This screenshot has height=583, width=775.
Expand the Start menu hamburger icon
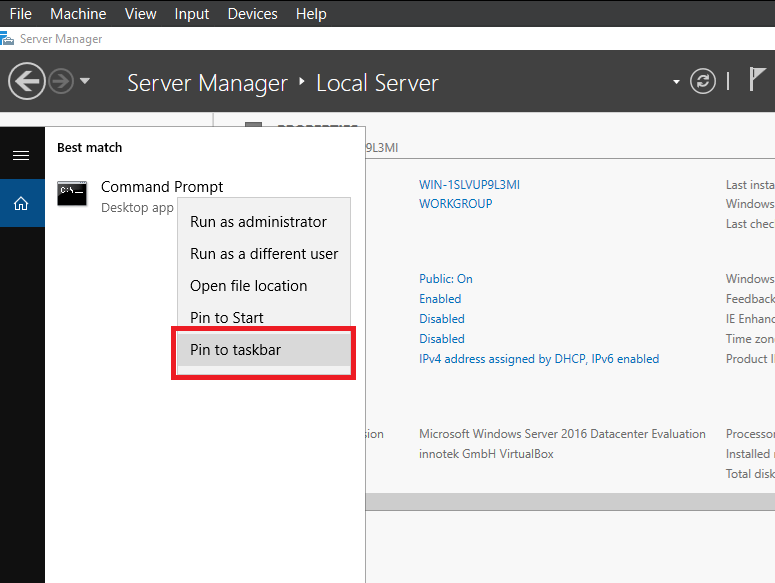(x=21, y=156)
